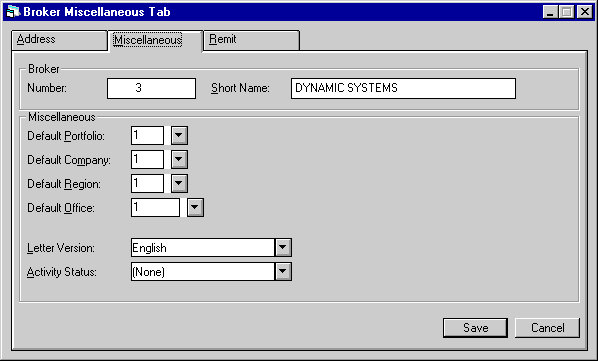Expand the Default Region dropdown arrow
Screen dimensions: 598x361
tap(179, 184)
